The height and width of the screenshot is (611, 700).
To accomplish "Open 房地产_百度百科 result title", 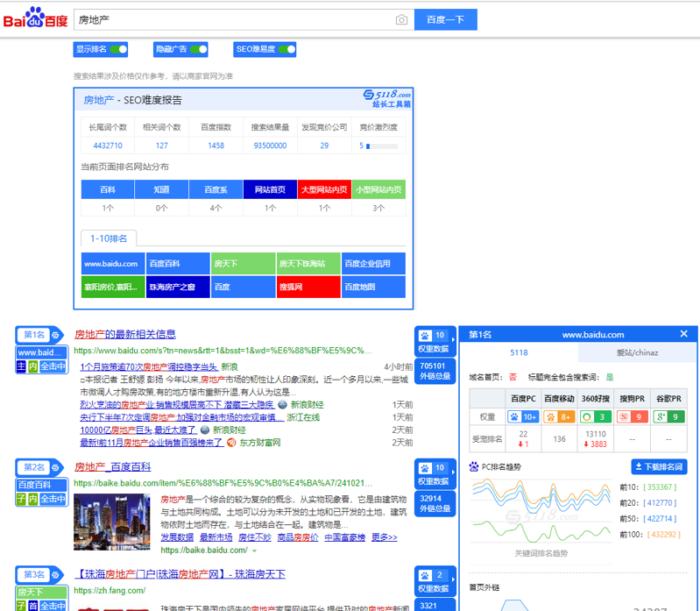I will tap(112, 466).
